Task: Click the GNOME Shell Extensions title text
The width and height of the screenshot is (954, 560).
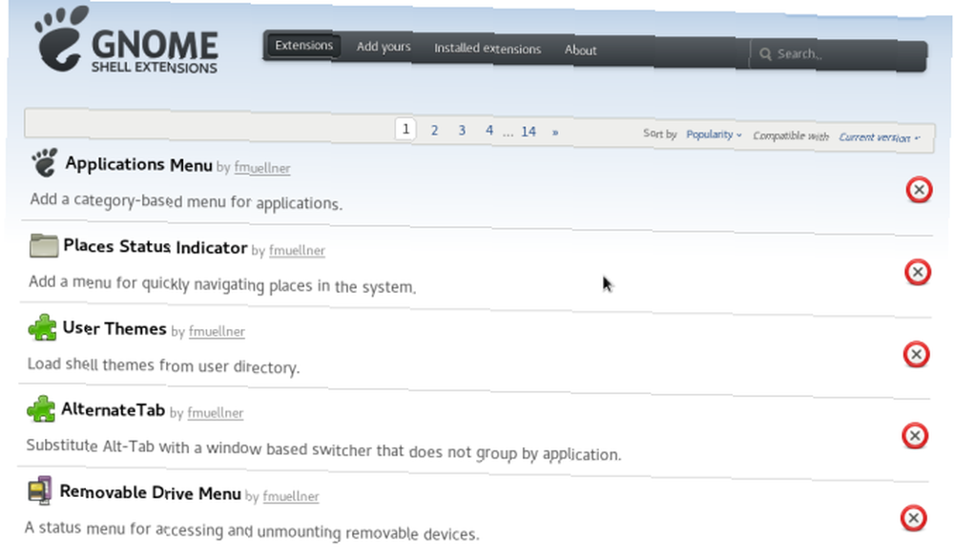Action: click(x=155, y=52)
